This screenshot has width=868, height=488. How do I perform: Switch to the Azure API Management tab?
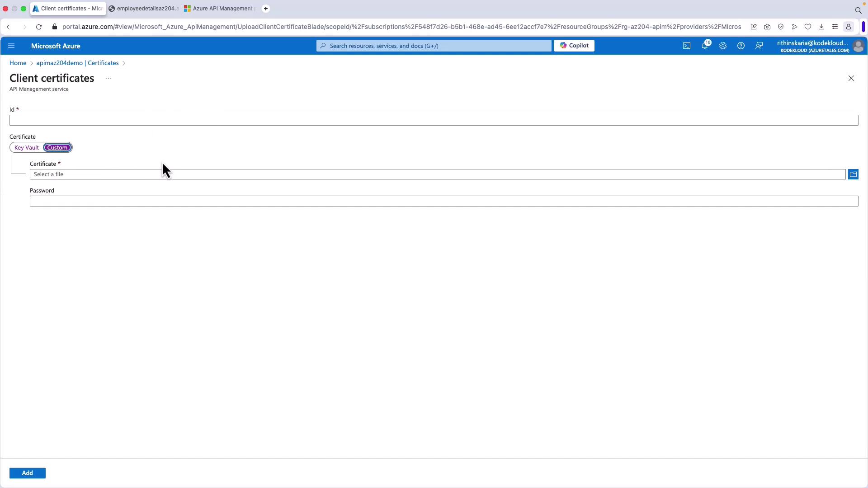coord(221,9)
